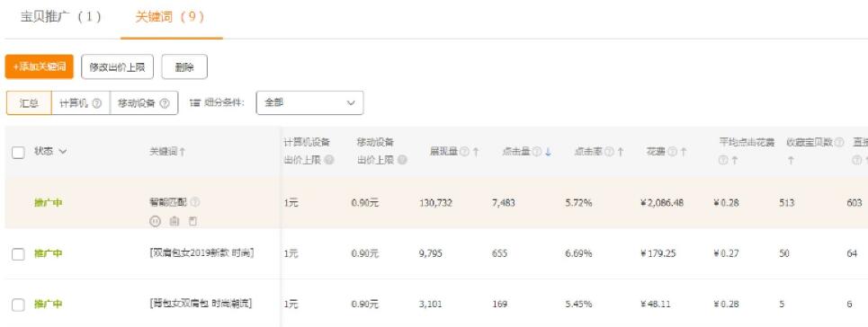868x327 pixels.
Task: Click impressions value 3,101
Action: coord(431,305)
